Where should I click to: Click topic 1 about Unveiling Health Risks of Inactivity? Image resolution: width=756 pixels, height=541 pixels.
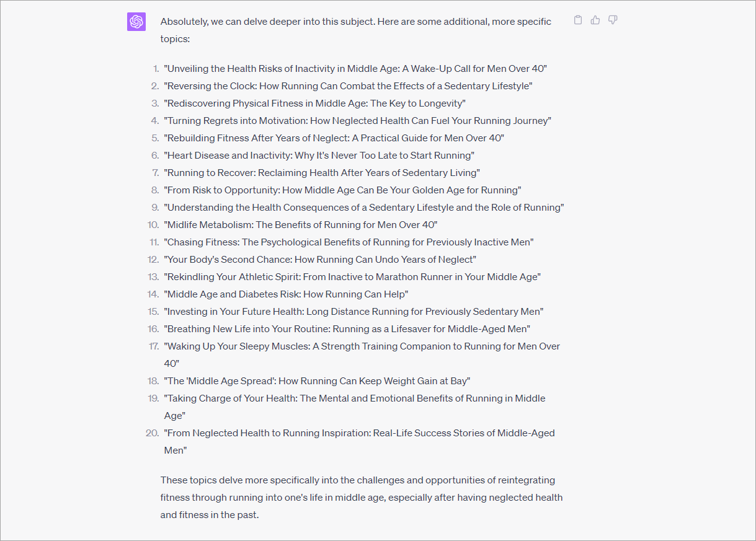(x=355, y=69)
